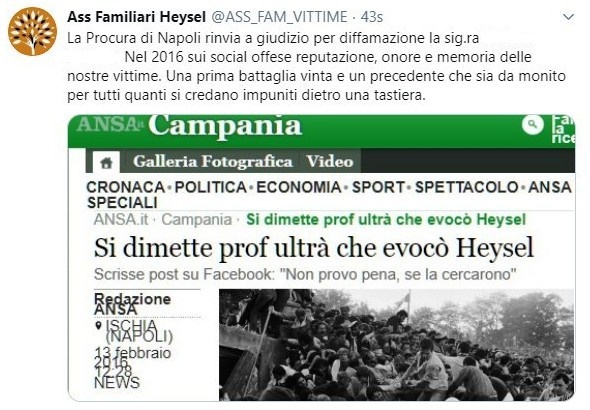Screen dimensions: 590x410
Task: Select the SPECIALI menu section
Action: 122,203
